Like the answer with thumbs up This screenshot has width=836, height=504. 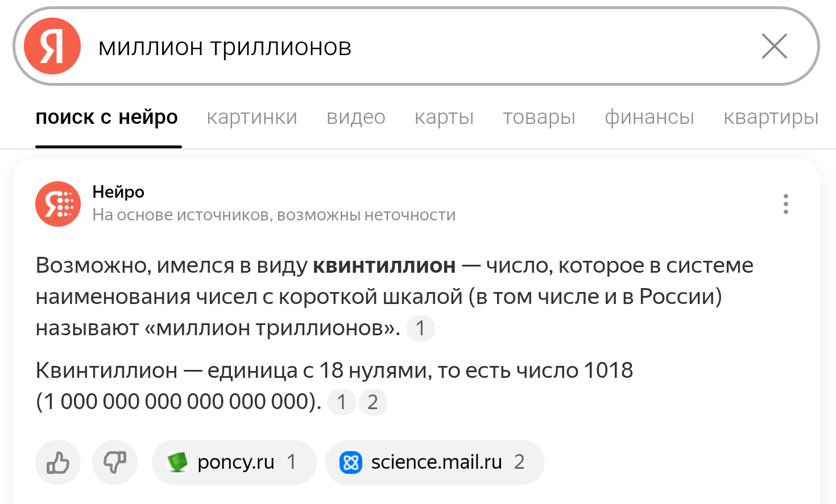(58, 463)
